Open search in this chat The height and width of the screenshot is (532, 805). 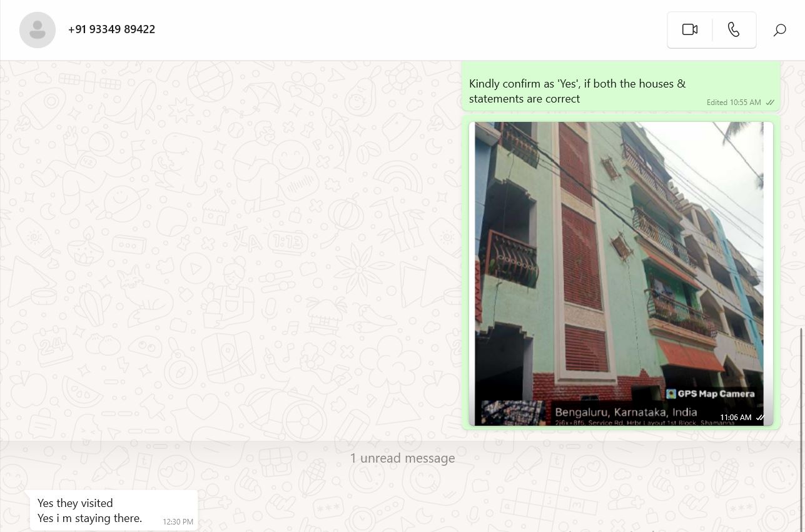click(779, 30)
